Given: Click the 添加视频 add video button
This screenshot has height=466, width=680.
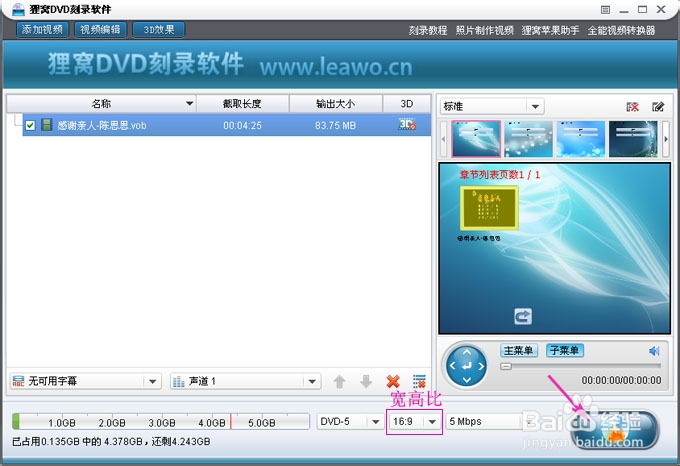Looking at the screenshot, I should (x=42, y=30).
